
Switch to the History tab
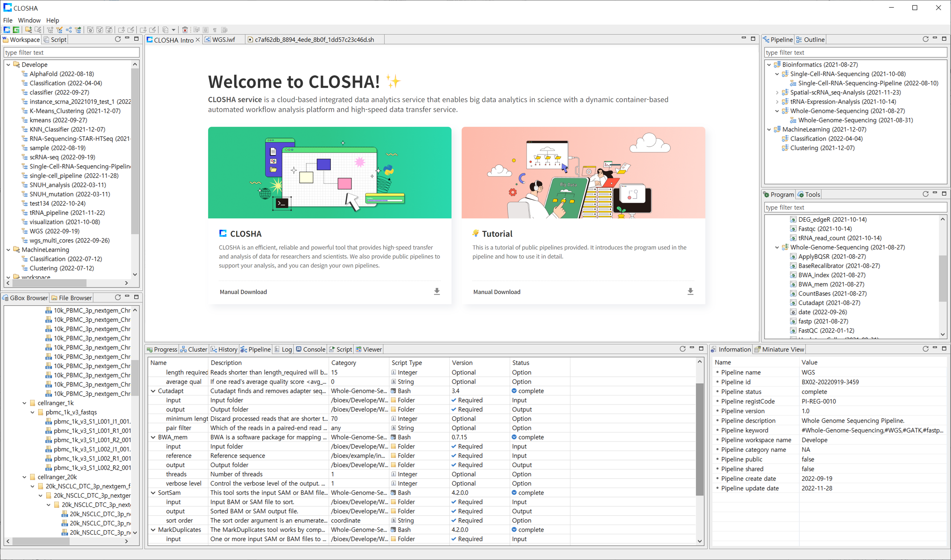pos(224,349)
